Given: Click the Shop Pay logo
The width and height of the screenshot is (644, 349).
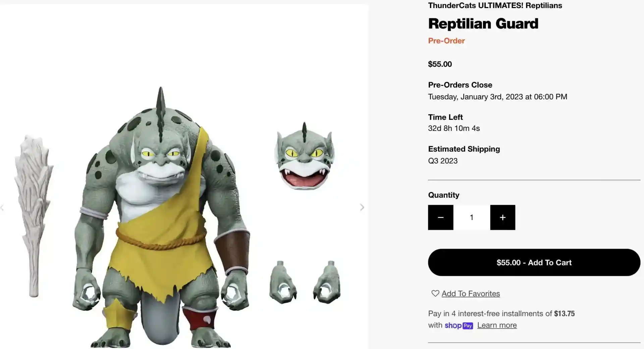Looking at the screenshot, I should pos(459,326).
